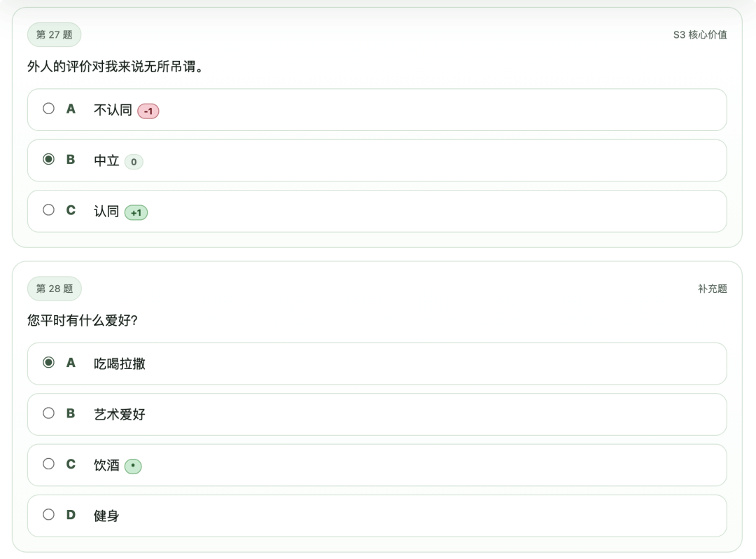Click the 艺术爱好 option text

point(120,414)
